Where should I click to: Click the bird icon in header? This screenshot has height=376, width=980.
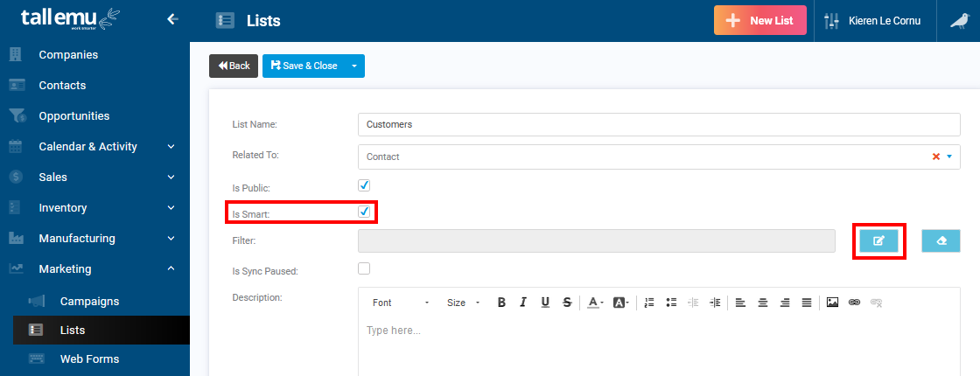(x=959, y=21)
